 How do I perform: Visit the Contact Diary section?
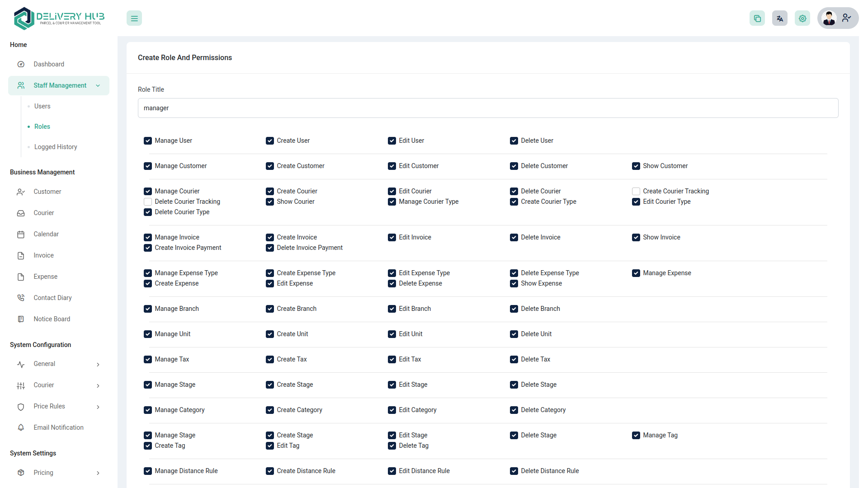52,298
